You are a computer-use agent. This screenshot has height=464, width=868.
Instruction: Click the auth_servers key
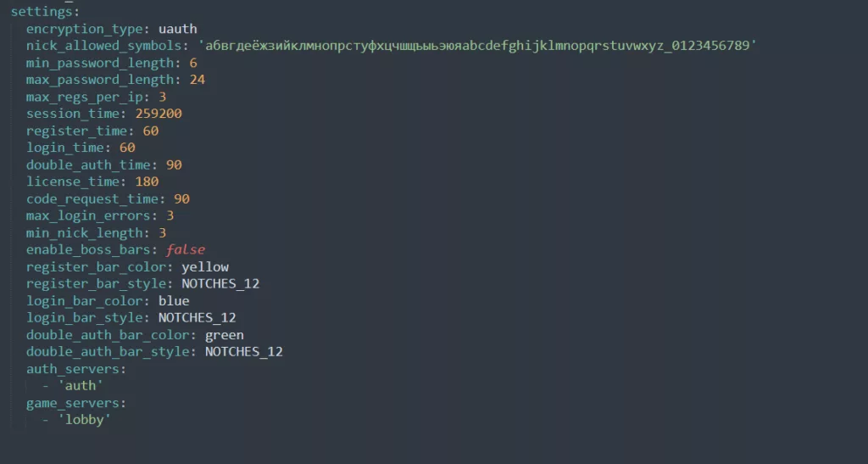click(x=73, y=369)
